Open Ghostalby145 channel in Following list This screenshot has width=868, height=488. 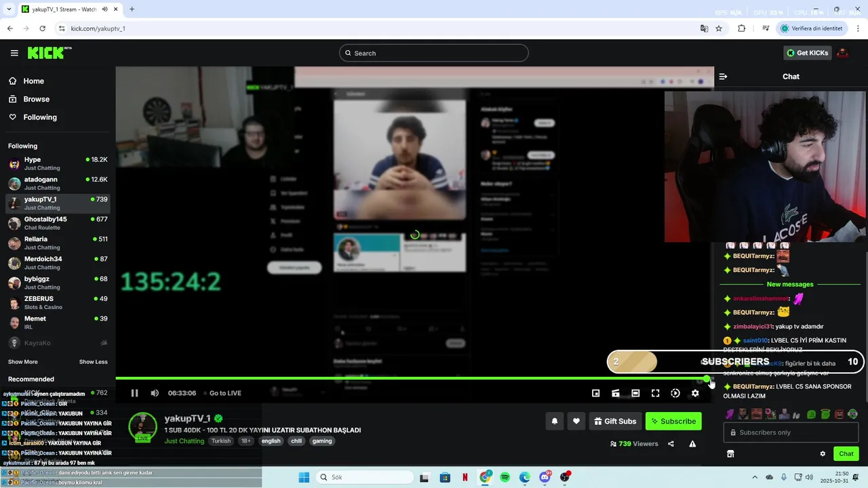click(58, 223)
